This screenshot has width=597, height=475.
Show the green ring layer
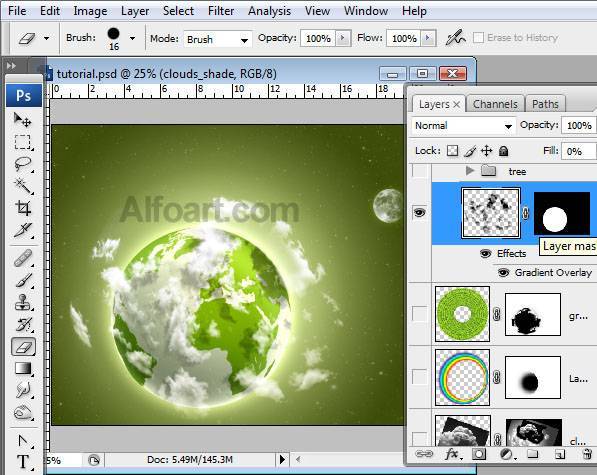(420, 314)
